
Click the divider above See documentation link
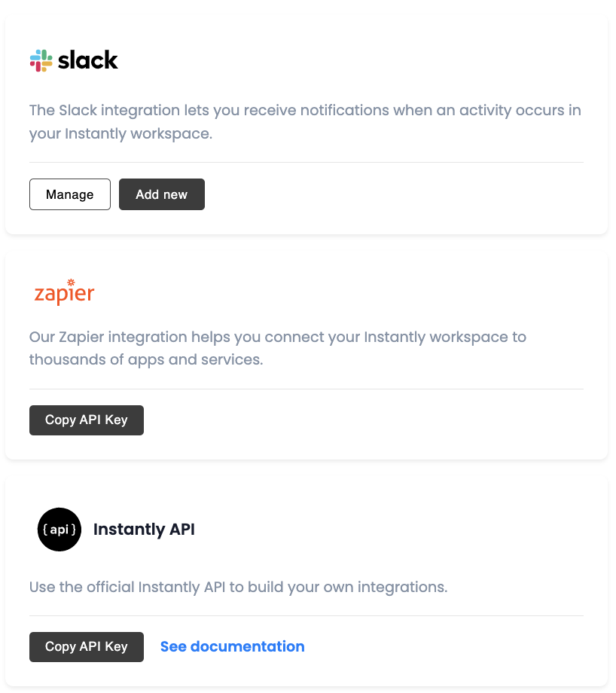306,615
